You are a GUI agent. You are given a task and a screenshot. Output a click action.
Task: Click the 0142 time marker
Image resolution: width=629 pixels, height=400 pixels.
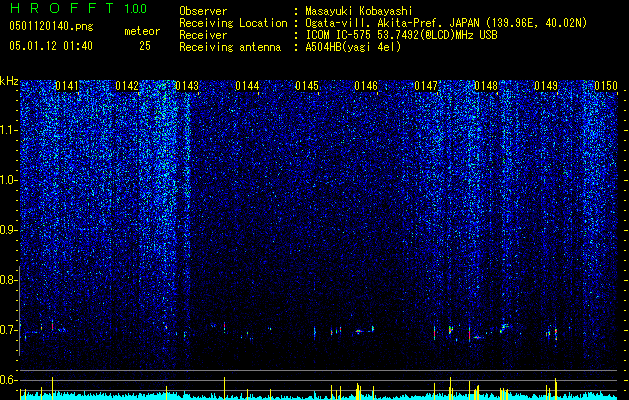point(127,86)
